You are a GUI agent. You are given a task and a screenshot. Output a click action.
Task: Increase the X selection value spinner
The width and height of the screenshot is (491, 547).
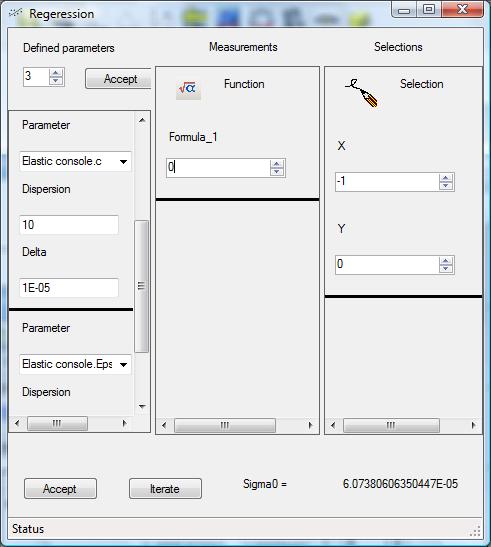(446, 178)
